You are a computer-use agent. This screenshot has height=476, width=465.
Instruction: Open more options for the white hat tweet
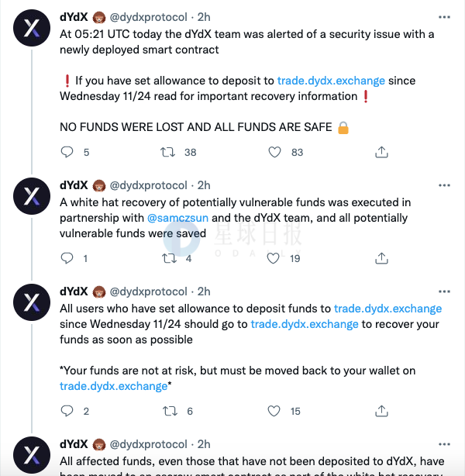point(444,185)
